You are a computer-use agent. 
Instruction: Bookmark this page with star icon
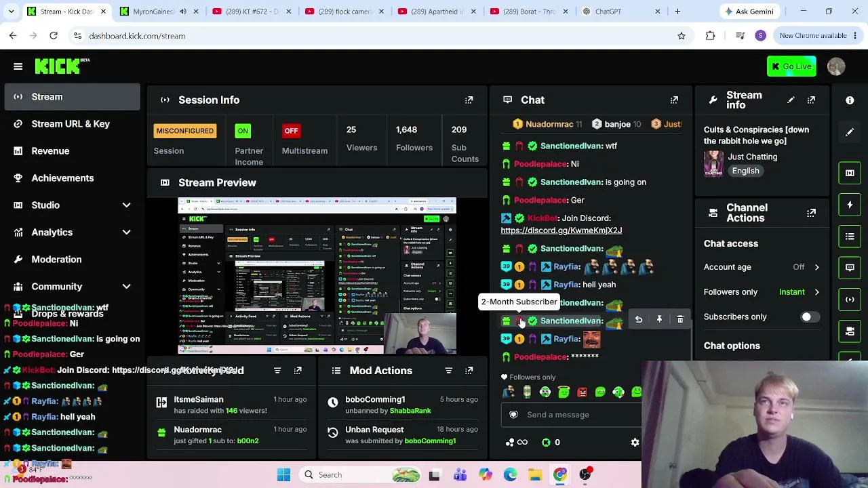click(x=681, y=36)
